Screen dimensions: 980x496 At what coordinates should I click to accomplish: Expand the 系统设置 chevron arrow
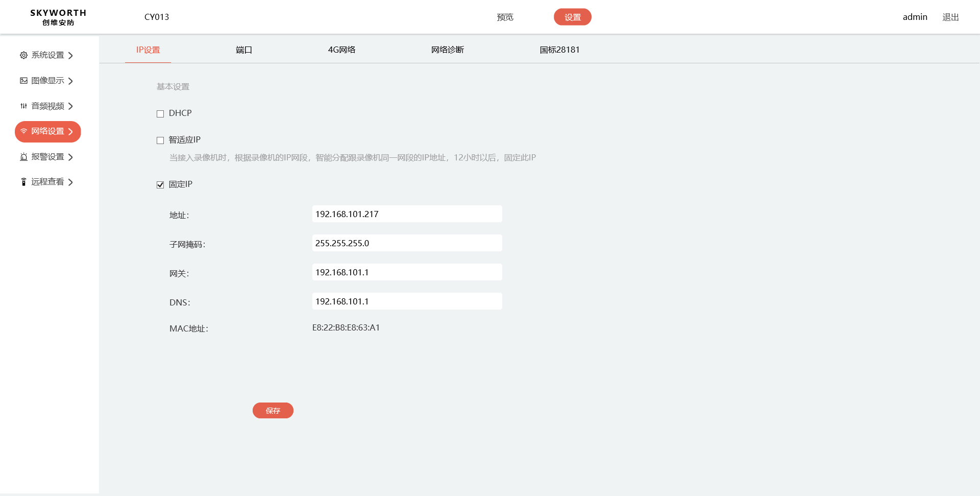click(70, 56)
